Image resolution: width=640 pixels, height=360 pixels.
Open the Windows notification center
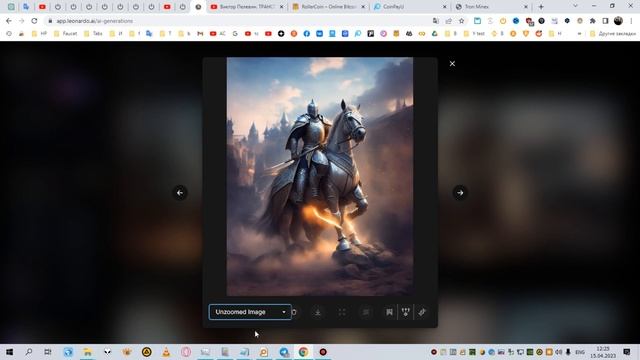[627, 352]
